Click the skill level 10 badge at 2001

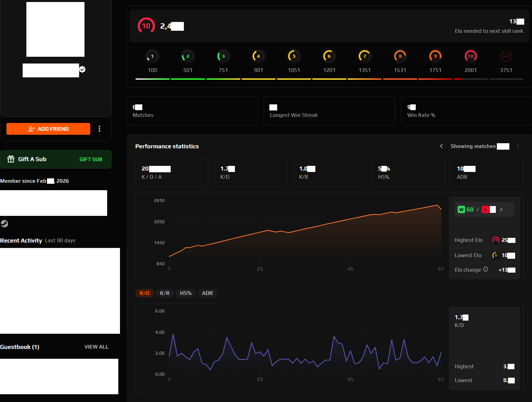click(470, 56)
